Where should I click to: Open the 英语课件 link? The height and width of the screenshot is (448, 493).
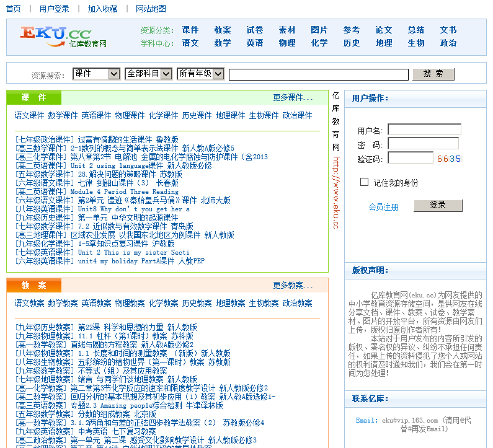(x=96, y=115)
